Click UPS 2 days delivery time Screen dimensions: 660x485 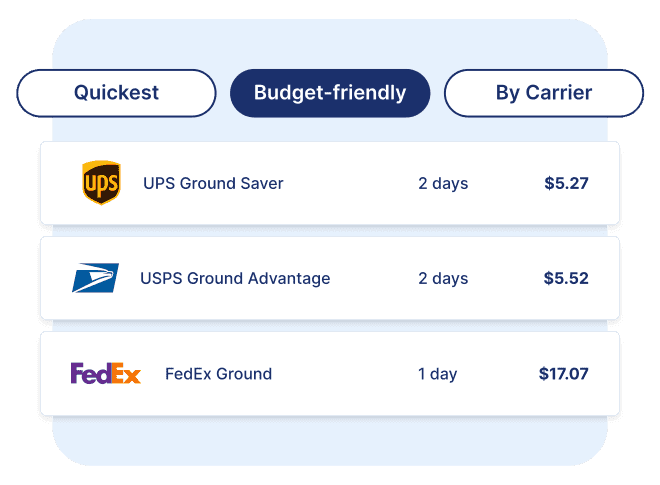click(x=443, y=183)
